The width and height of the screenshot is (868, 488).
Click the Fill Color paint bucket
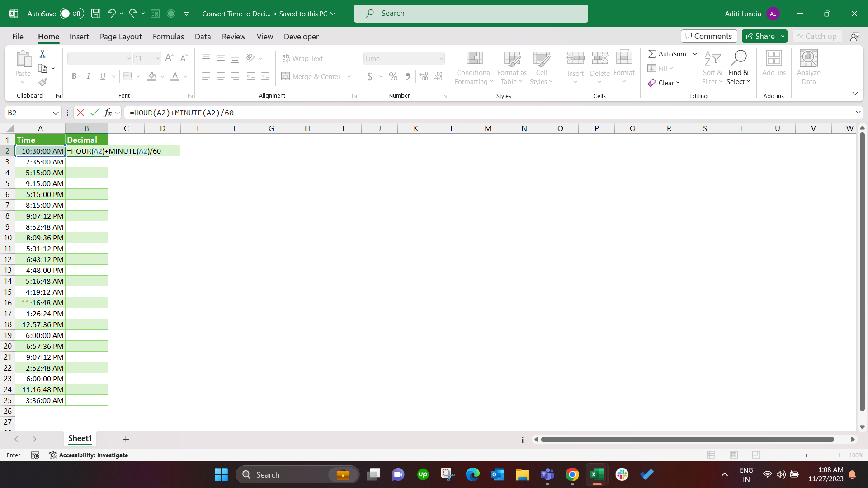click(x=152, y=76)
